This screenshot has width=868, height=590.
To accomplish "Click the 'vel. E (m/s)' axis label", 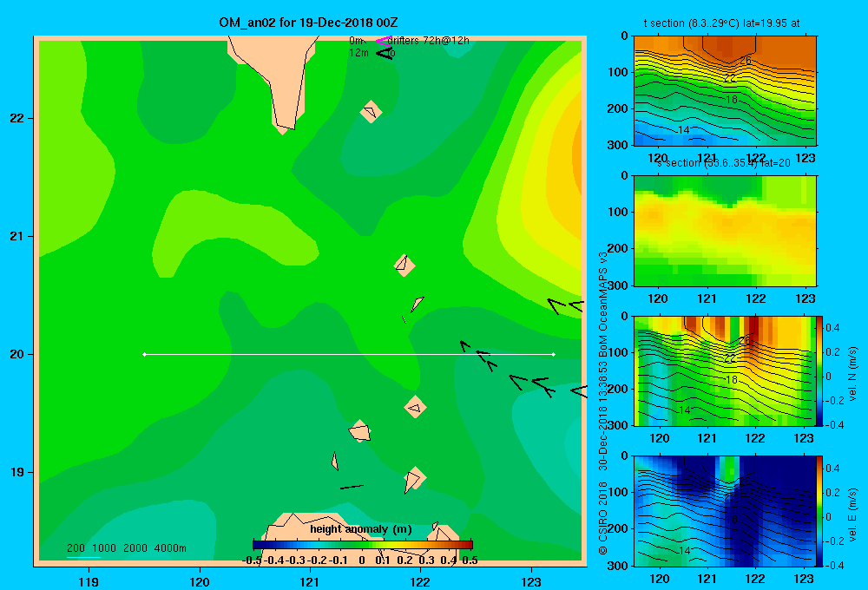I will pos(852,515).
